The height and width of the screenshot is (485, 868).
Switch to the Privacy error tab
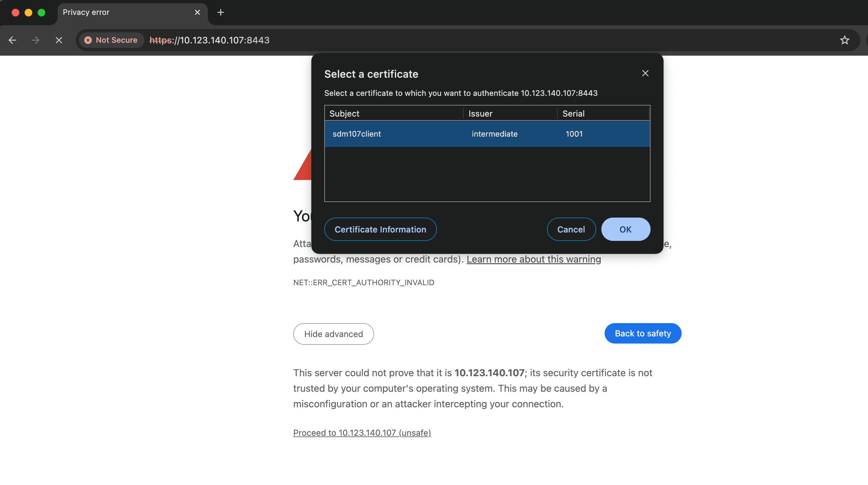(101, 12)
